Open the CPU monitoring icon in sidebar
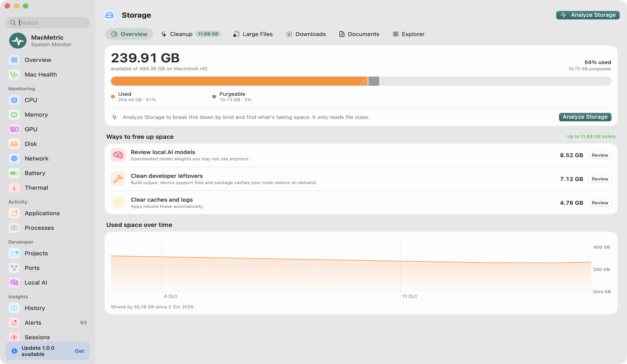Screen dimensions: 627x364 pos(14,100)
